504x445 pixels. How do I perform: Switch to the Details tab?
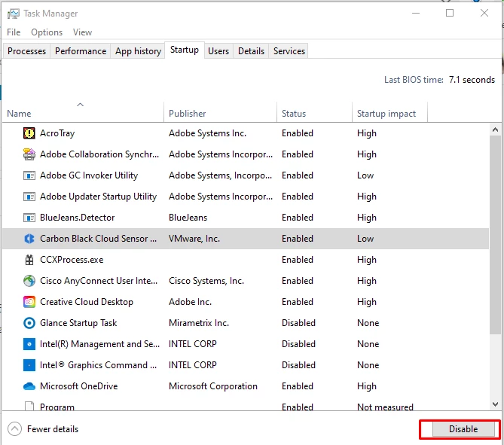(x=251, y=51)
